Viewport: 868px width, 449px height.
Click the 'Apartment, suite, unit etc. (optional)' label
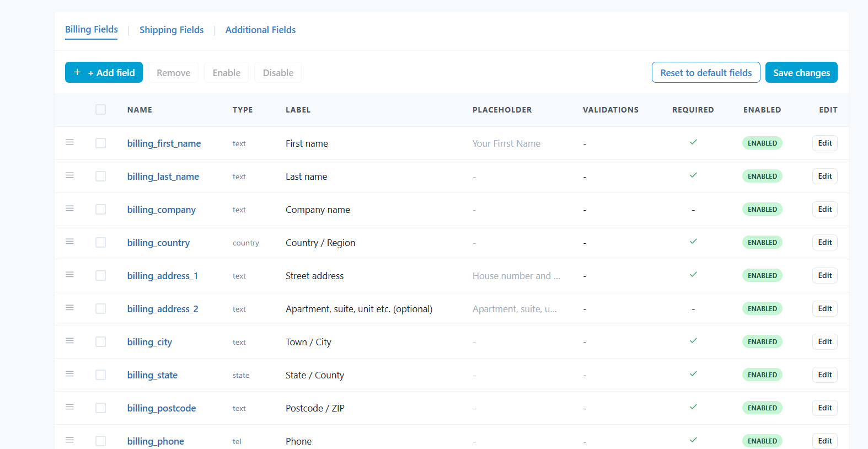[x=359, y=309]
